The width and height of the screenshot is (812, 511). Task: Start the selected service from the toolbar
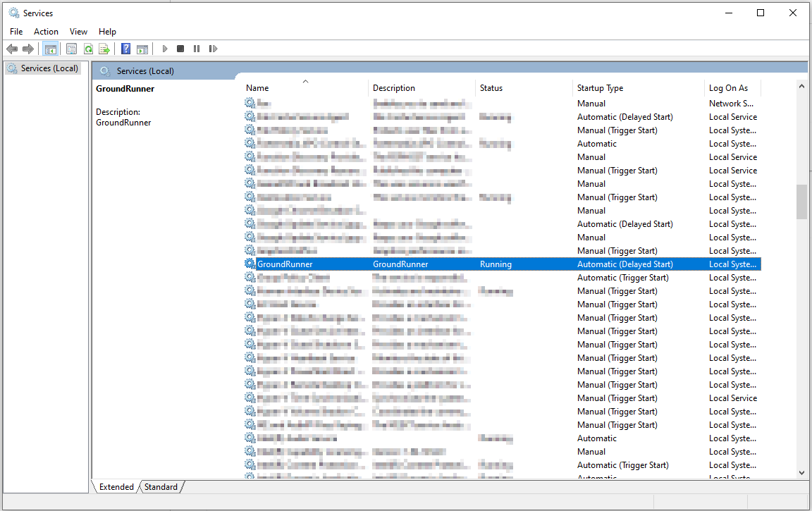pos(164,48)
